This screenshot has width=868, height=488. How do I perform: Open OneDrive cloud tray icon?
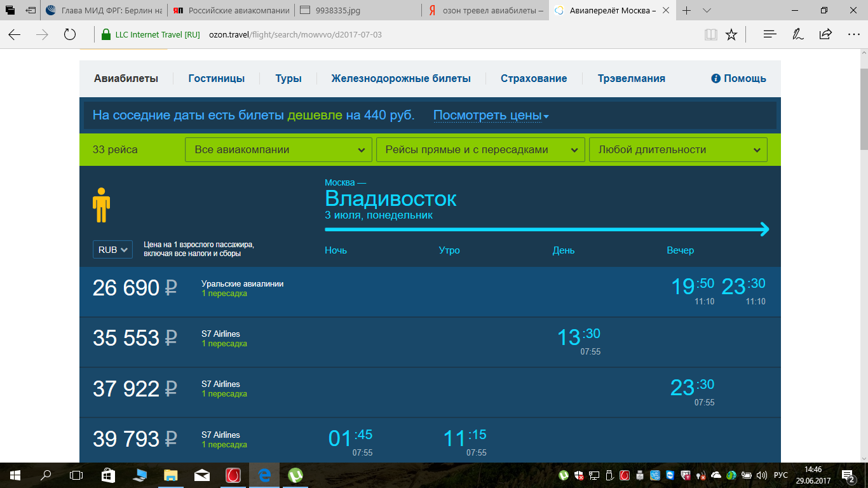point(716,475)
